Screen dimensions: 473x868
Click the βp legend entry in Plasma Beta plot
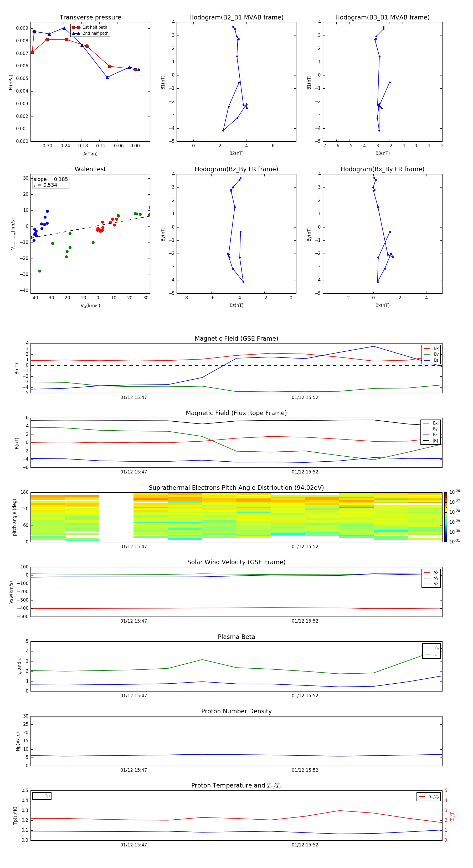tap(432, 647)
